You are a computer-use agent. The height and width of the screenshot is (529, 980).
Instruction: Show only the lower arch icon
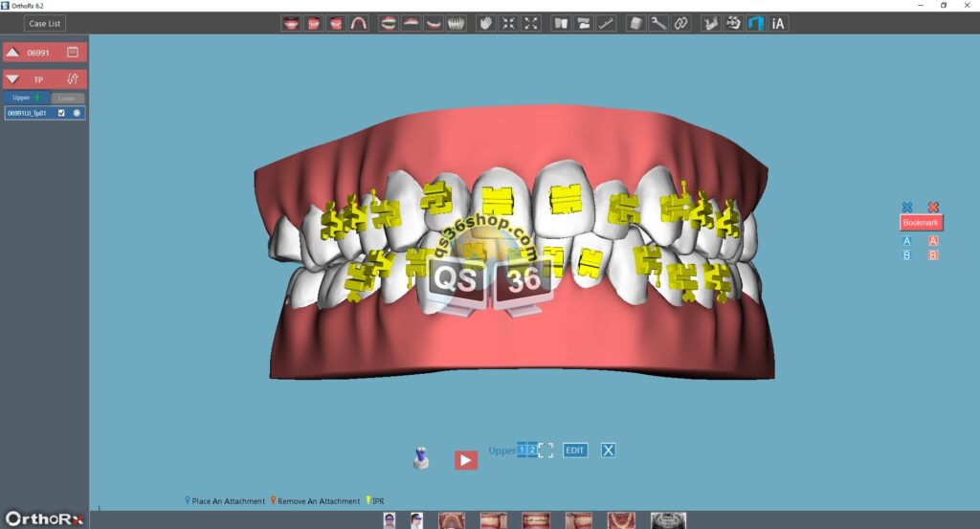434,24
